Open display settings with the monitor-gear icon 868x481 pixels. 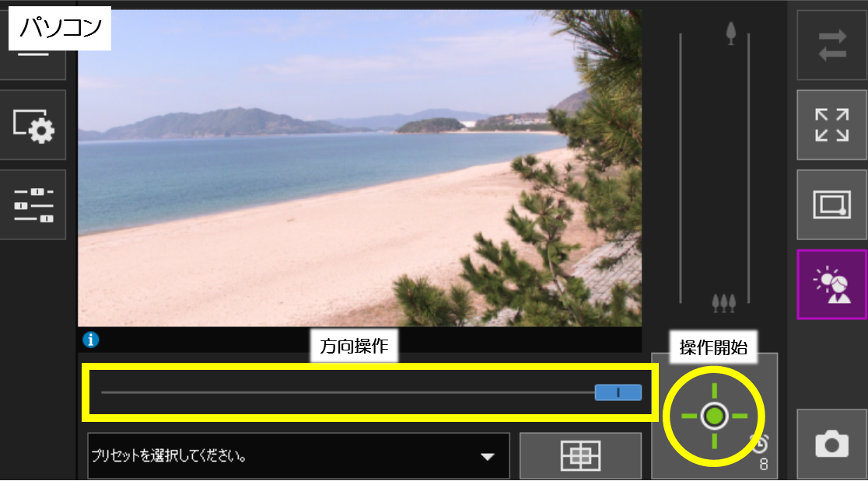click(x=33, y=125)
